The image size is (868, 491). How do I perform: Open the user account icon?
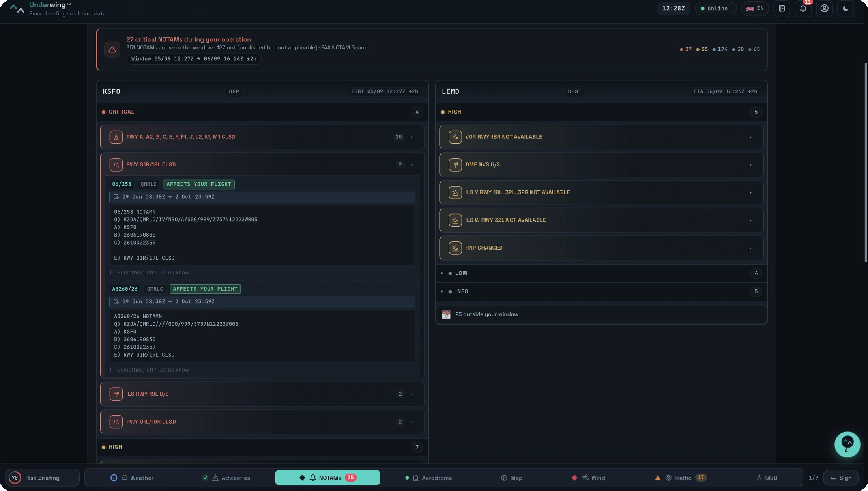[x=824, y=8]
